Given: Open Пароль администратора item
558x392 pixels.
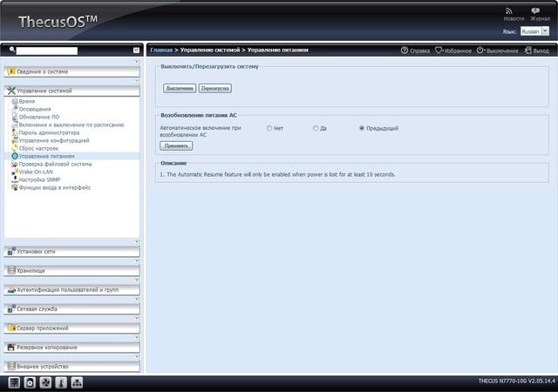Looking at the screenshot, I should click(49, 132).
